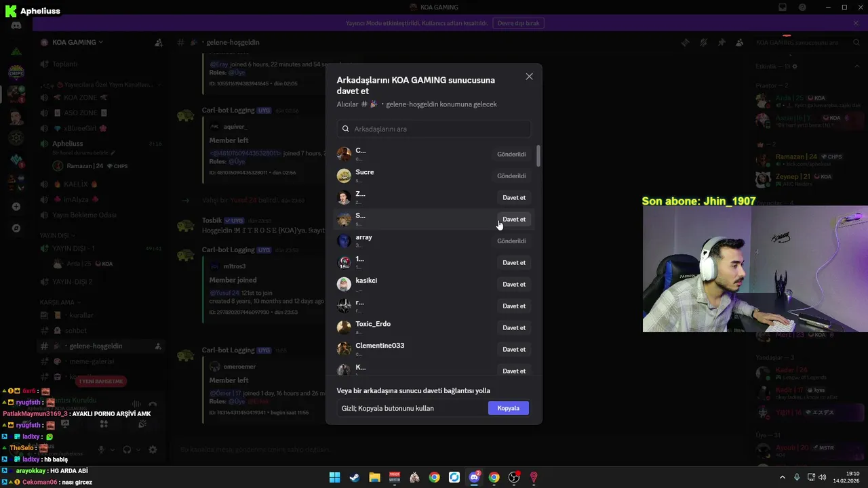
Task: Click the friend list scrollbar in the dialog
Action: click(x=538, y=156)
